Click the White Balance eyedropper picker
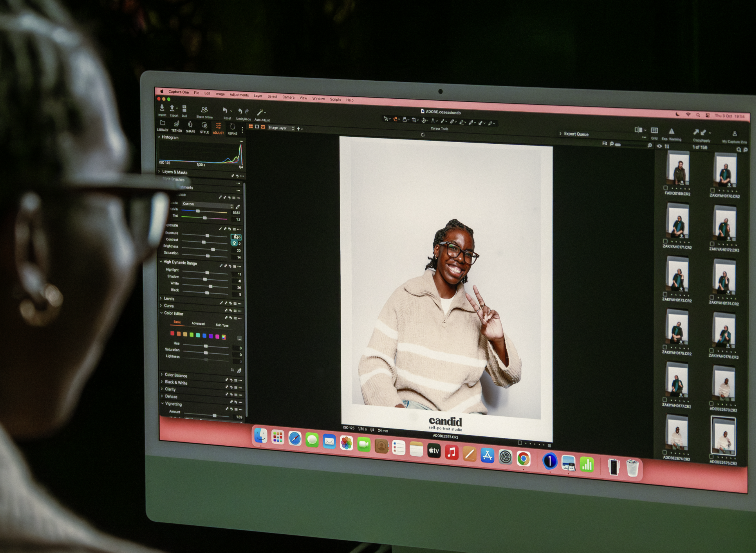756x553 pixels. [238, 207]
